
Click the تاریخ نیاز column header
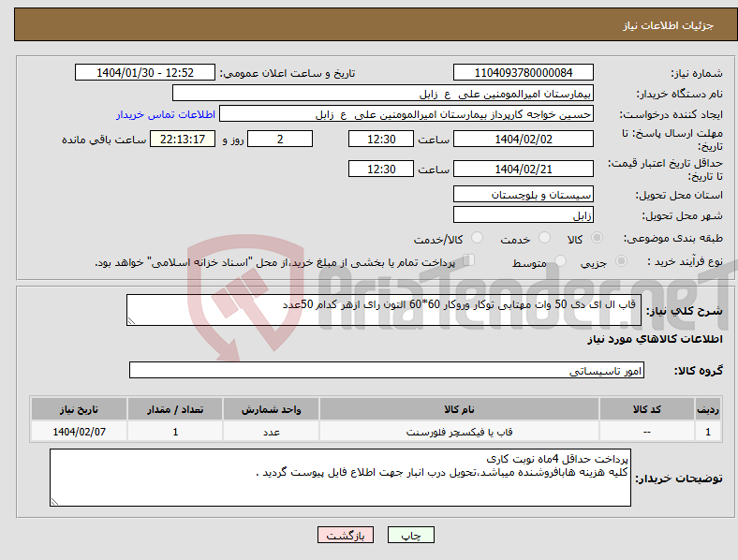[79, 409]
